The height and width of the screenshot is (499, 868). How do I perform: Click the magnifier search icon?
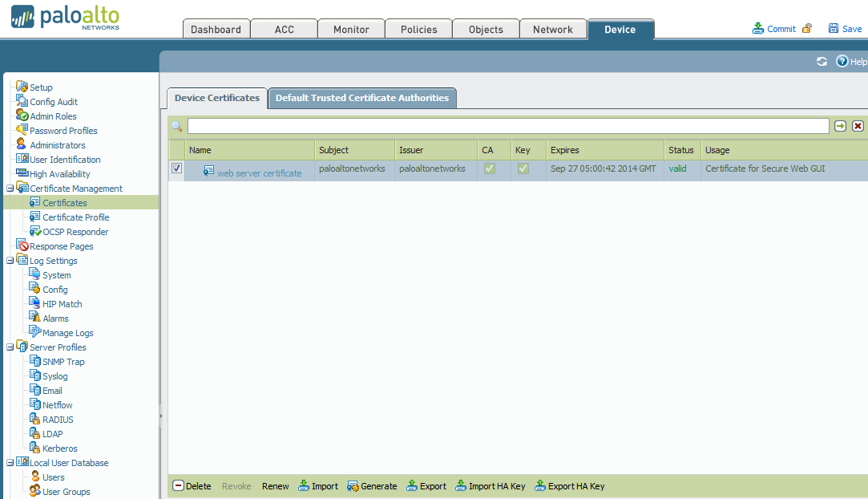177,126
